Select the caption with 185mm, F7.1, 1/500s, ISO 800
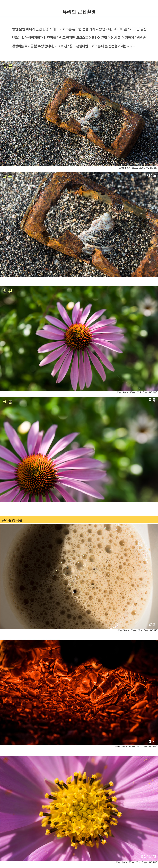This screenshot has width=158, height=868. 136,746
